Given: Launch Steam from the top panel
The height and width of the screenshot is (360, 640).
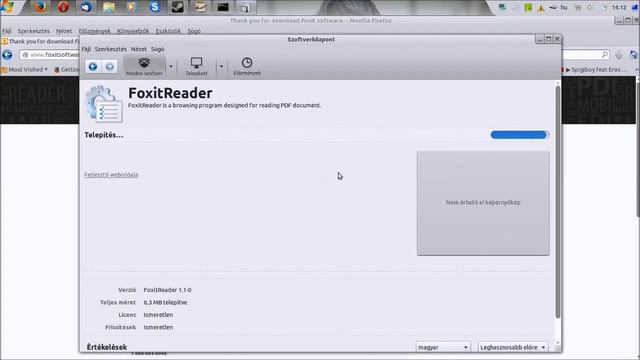Looking at the screenshot, I should point(177,7).
